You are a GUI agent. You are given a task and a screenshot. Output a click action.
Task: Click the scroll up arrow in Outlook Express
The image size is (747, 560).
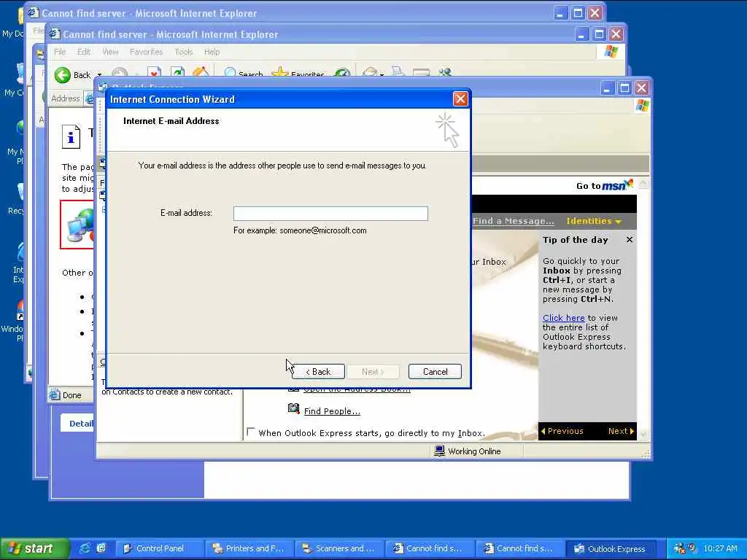(643, 183)
